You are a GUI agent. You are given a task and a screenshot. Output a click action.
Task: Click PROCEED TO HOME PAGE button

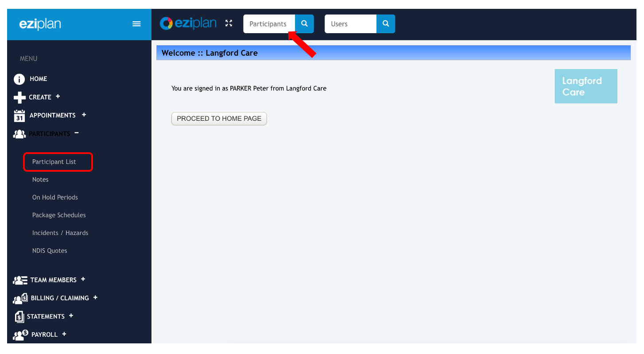click(x=219, y=119)
